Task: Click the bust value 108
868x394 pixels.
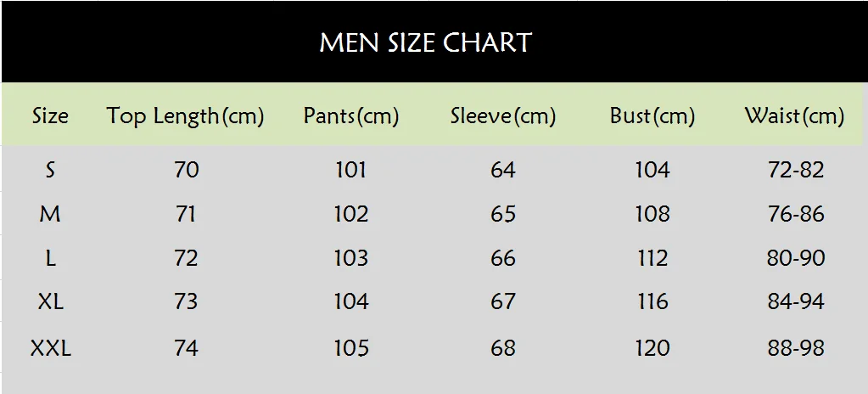Action: coord(652,214)
